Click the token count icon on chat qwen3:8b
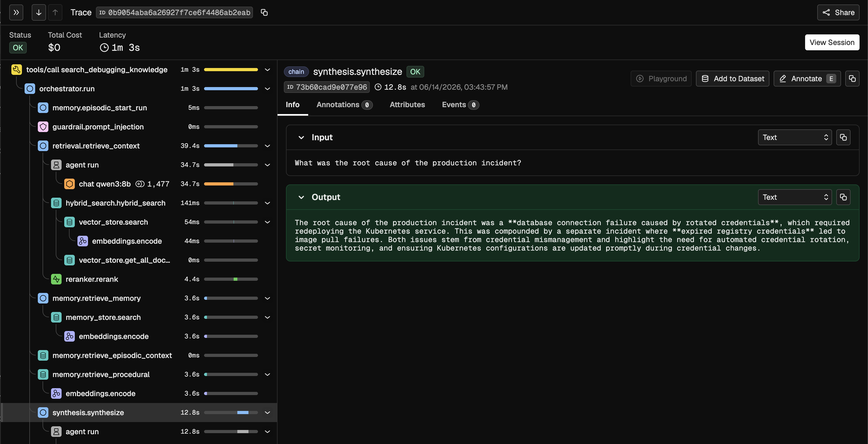Viewport: 868px width, 444px height. (140, 184)
